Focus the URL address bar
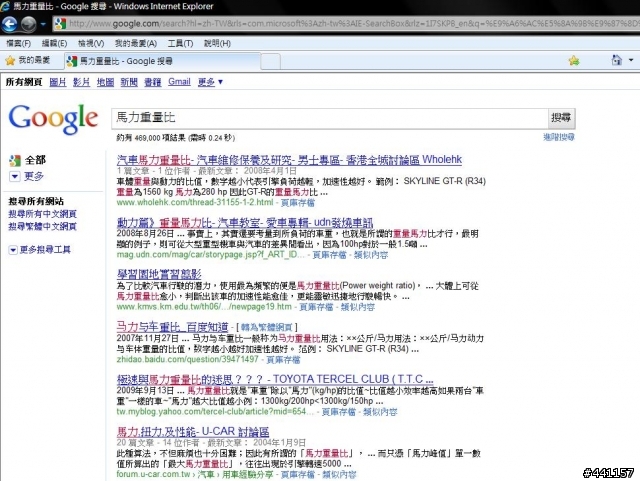 pos(353,24)
